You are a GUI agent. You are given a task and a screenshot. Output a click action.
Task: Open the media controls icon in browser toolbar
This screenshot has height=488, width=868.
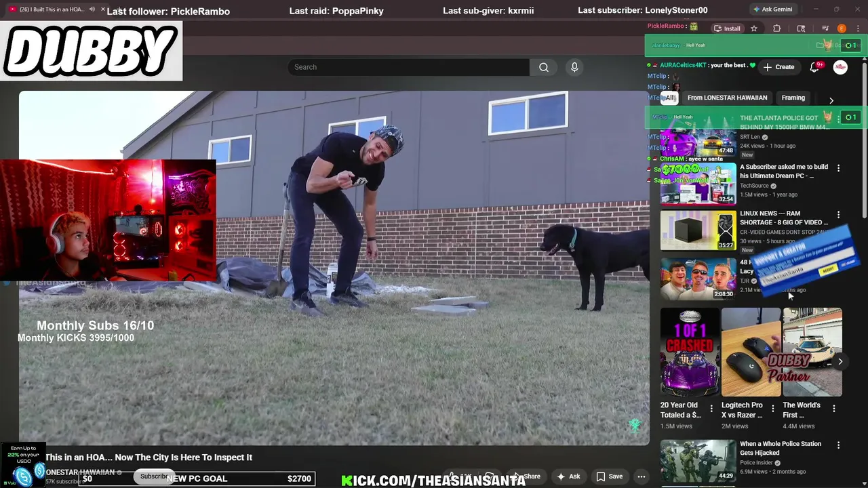pyautogui.click(x=825, y=28)
